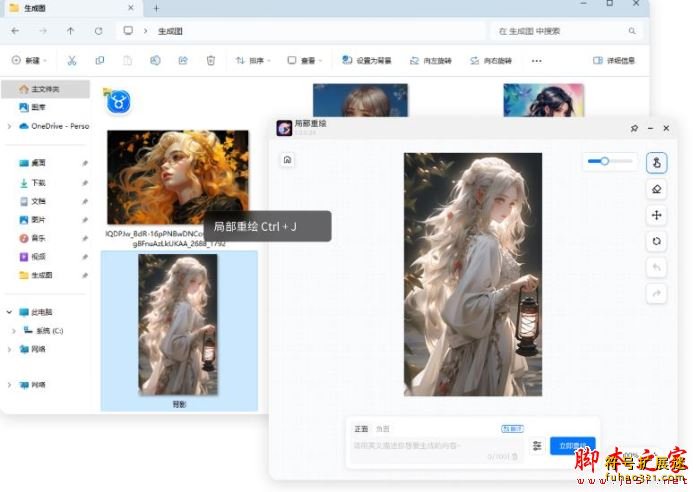The height and width of the screenshot is (492, 700).
Task: Click the pin icon next to 下载
Action: pyautogui.click(x=85, y=183)
